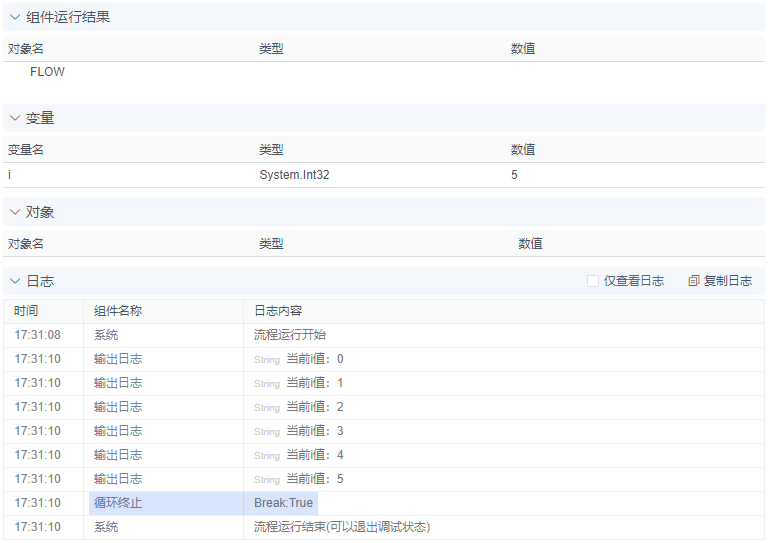Click the 复制日志 button text
The width and height of the screenshot is (768, 543).
point(727,281)
